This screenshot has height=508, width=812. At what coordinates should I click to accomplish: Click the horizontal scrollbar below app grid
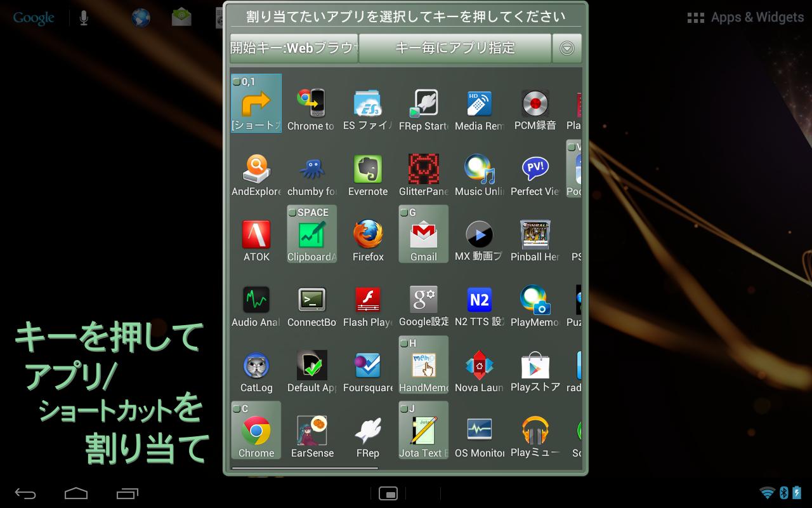click(x=305, y=469)
